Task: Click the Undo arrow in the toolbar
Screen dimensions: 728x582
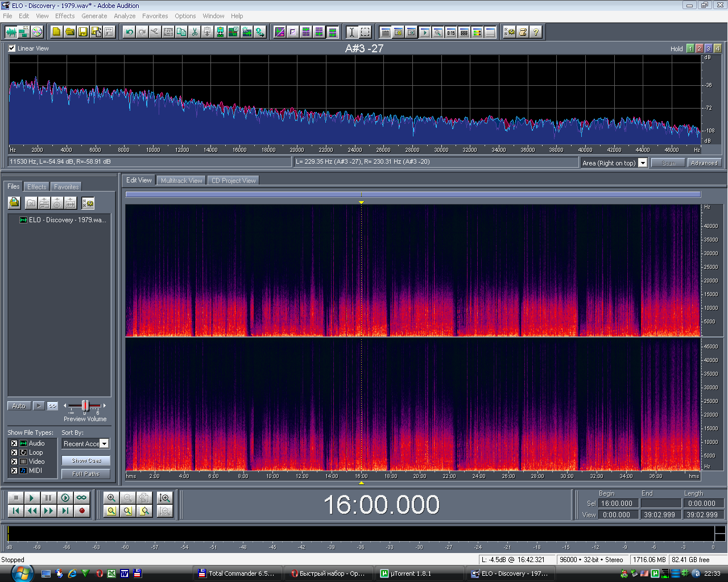Action: coord(129,32)
